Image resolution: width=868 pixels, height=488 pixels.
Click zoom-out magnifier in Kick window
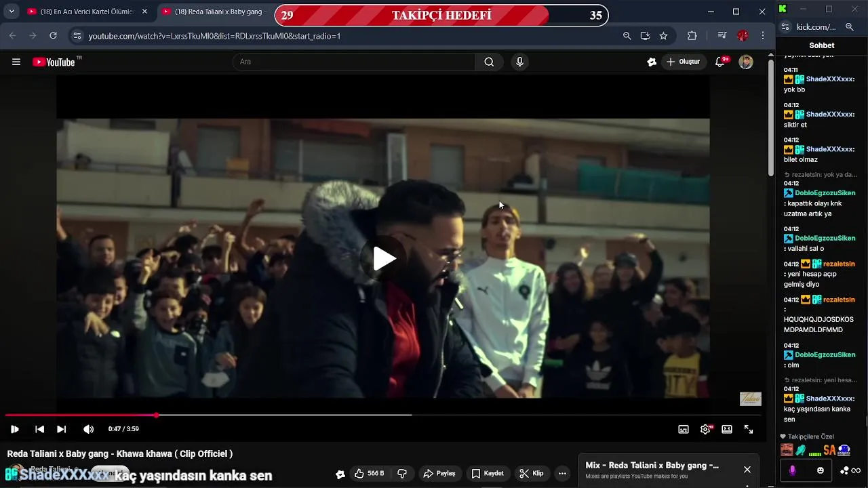(x=850, y=27)
